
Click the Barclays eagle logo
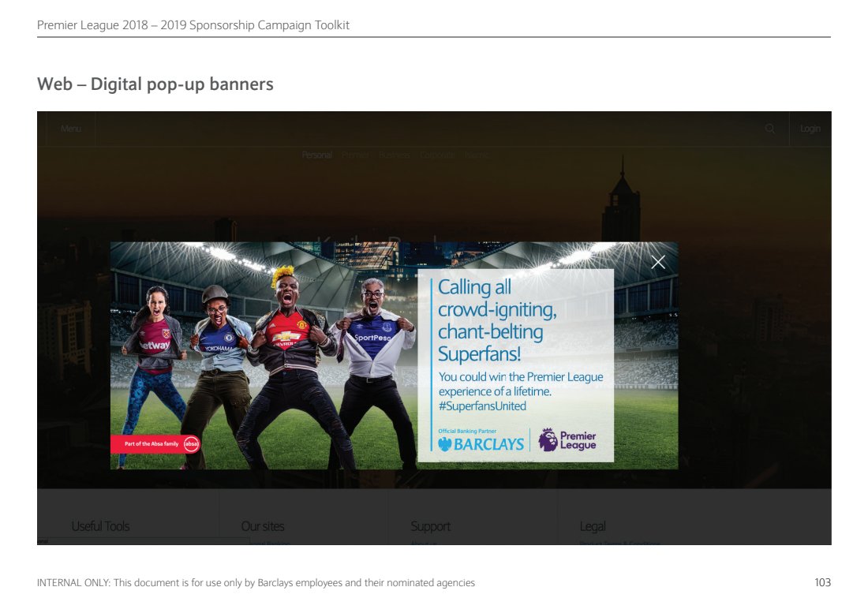click(446, 444)
